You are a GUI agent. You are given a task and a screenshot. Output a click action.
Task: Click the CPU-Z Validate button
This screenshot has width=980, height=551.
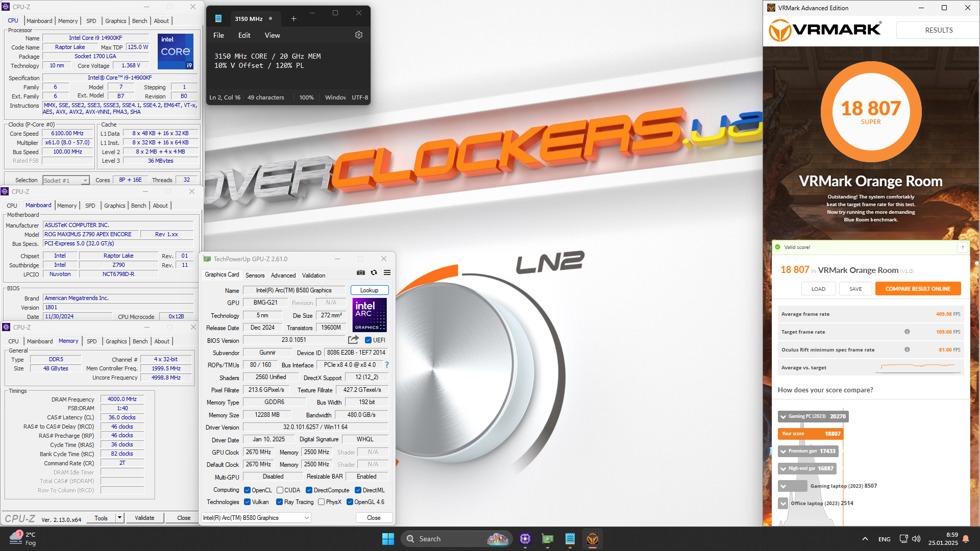pos(144,518)
